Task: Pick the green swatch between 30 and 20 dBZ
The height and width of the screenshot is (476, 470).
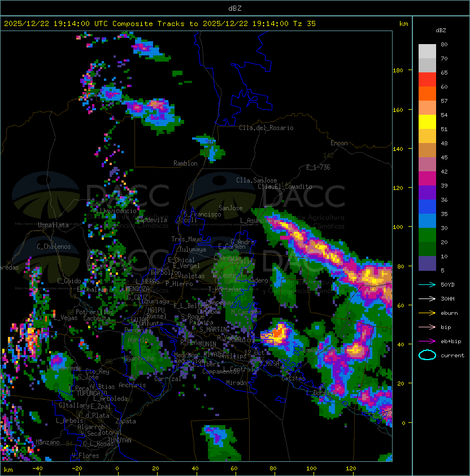Action: click(x=427, y=235)
